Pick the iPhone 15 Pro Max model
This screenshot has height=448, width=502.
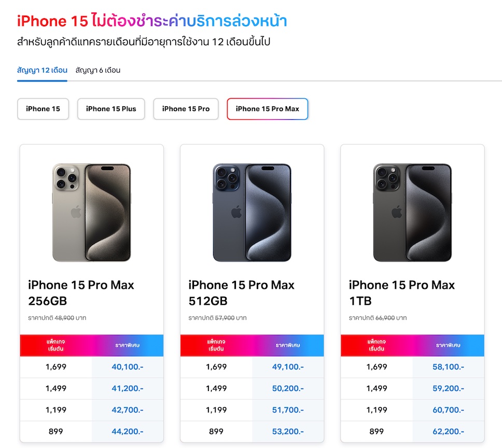coord(267,109)
